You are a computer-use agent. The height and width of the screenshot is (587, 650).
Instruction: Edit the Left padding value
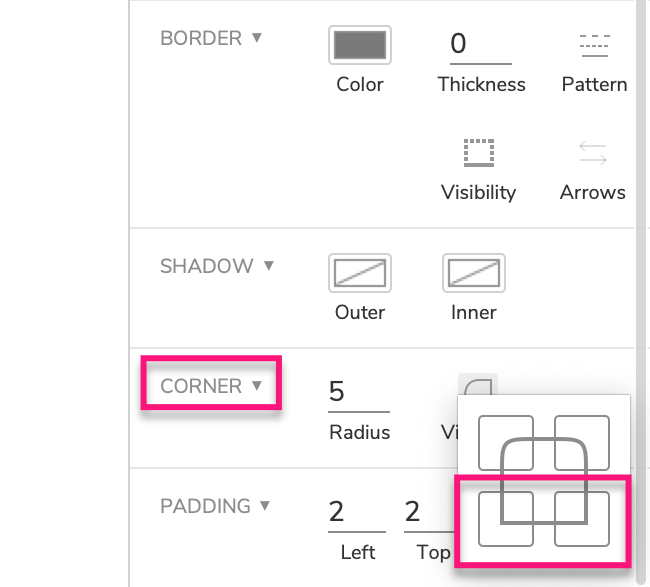coord(357,513)
